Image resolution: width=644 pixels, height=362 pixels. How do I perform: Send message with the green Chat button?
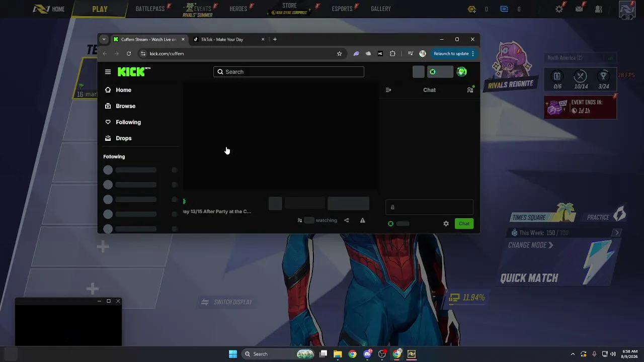(464, 224)
